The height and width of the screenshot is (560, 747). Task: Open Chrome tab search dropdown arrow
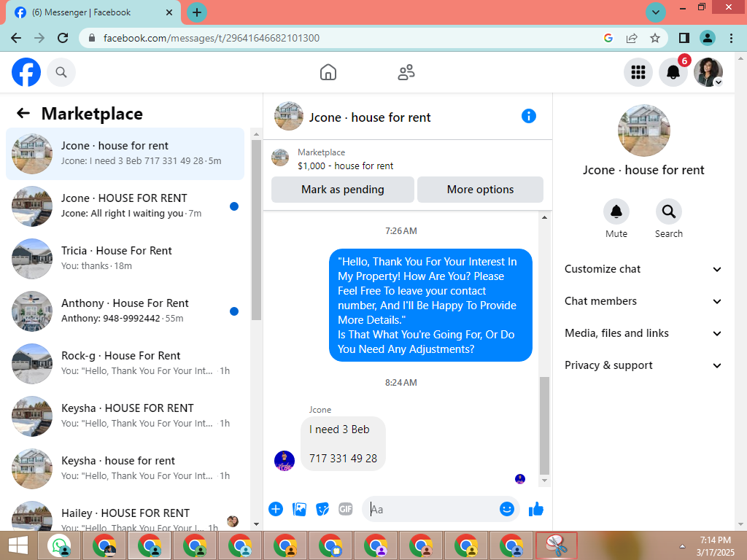click(656, 12)
